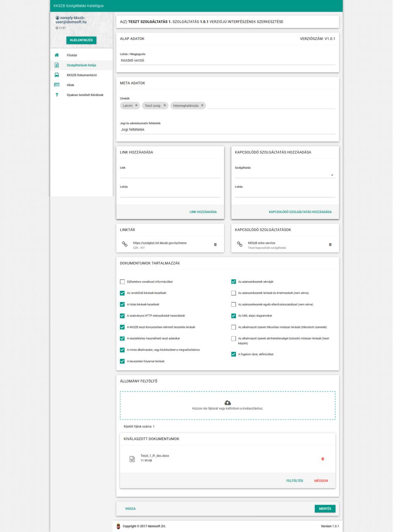Open Szolgáltatások listája menu item
Viewport: 397px width, 532px height.
pyautogui.click(x=81, y=65)
